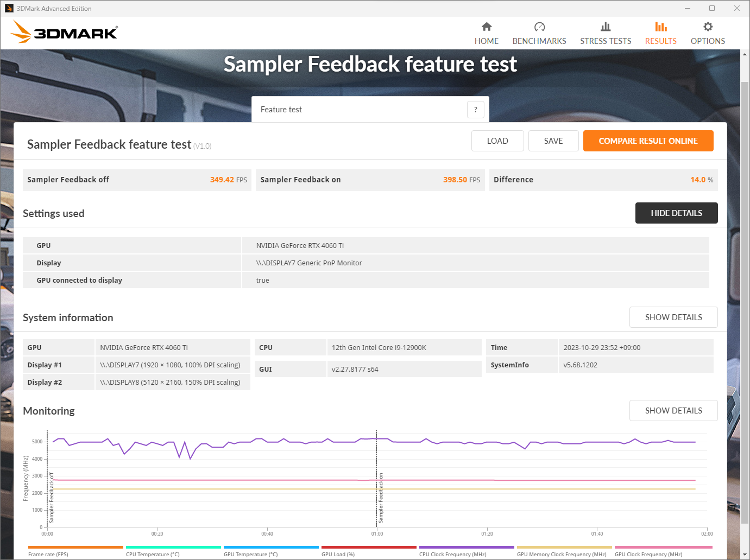Viewport: 750px width, 560px height.
Task: Click the STRESS TESTS menu label
Action: [606, 41]
